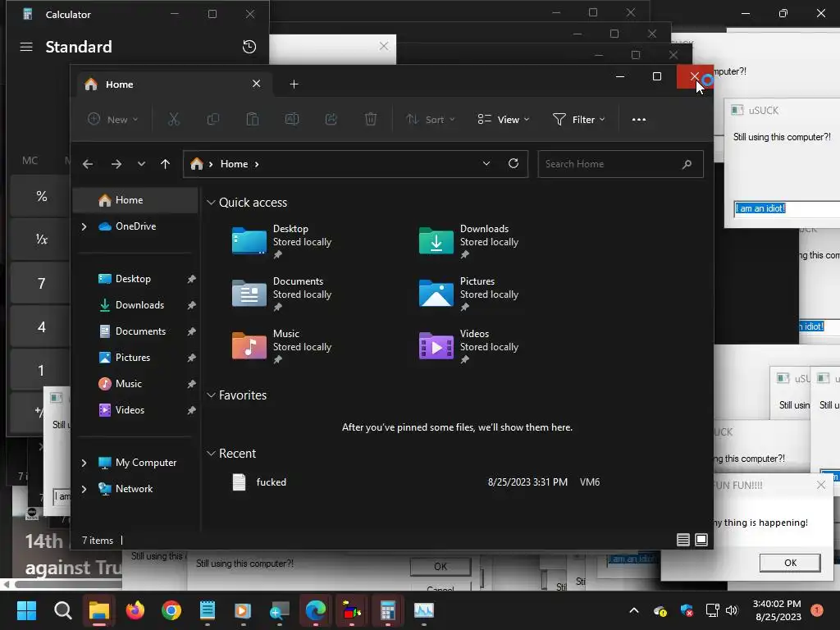Viewport: 840px width, 630px height.
Task: Click the Cut scissors icon in Explorer toolbar
Action: click(x=173, y=119)
